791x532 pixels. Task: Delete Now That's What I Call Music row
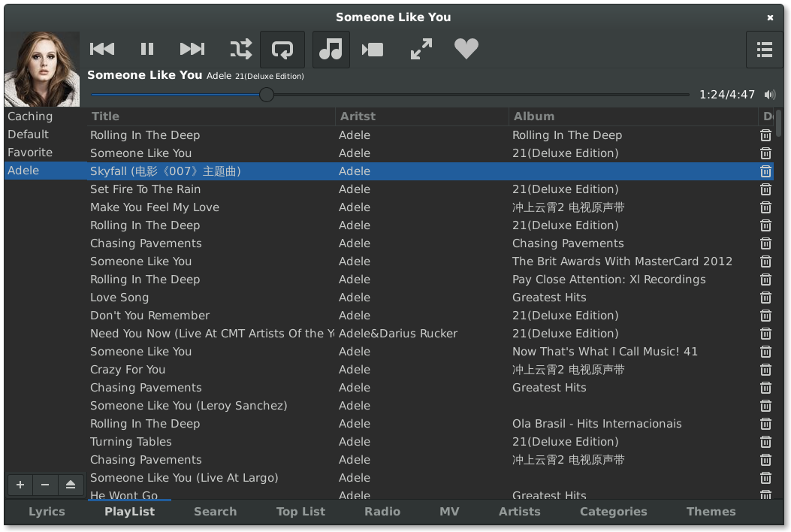pyautogui.click(x=765, y=352)
